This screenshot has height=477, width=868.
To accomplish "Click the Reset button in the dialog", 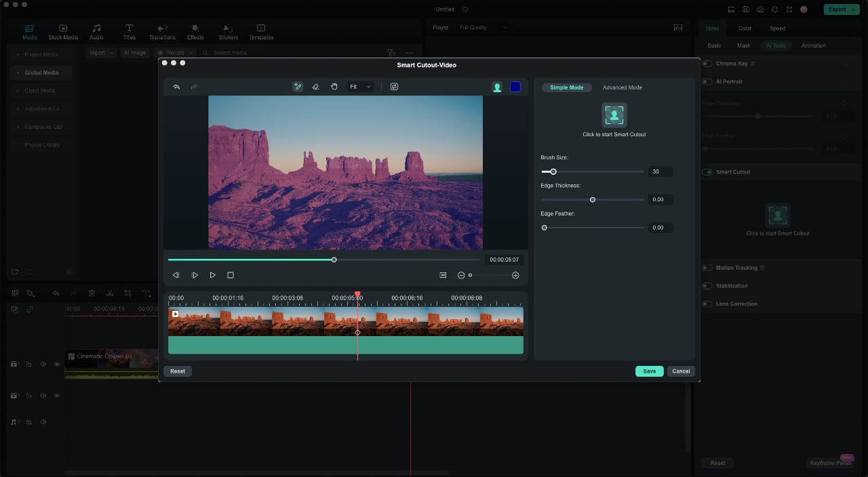I will tap(177, 371).
